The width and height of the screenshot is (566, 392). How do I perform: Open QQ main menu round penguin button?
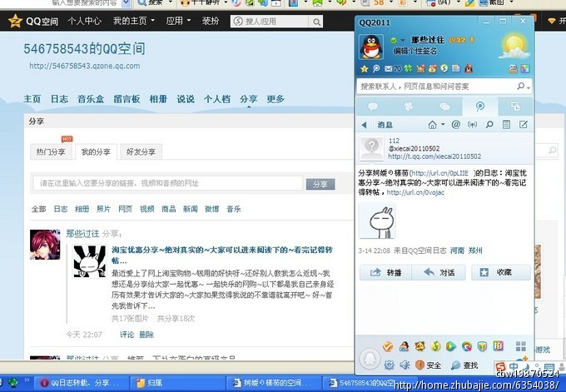370,359
